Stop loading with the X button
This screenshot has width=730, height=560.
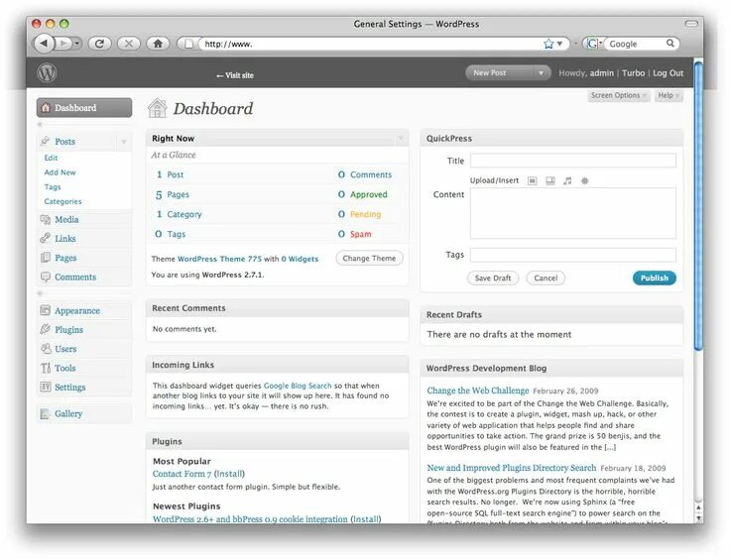129,44
